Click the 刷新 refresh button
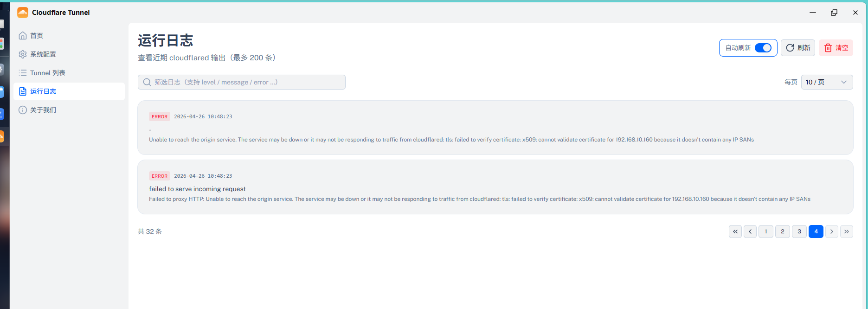 [x=798, y=48]
